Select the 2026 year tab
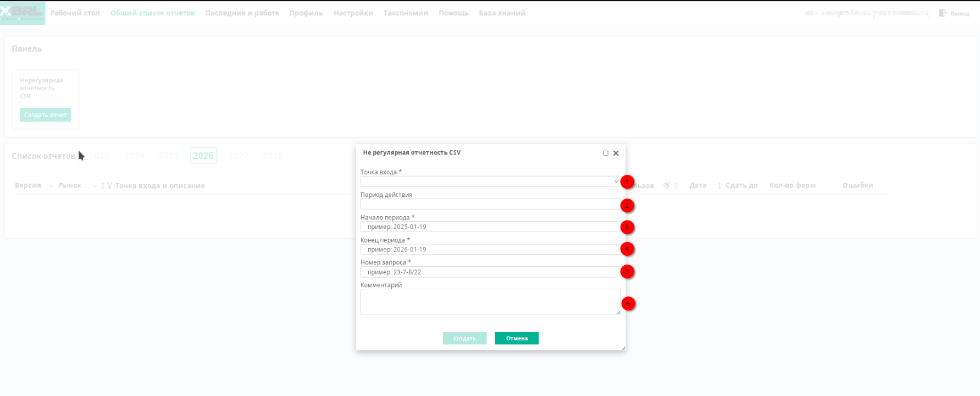The image size is (980, 396). tap(203, 156)
